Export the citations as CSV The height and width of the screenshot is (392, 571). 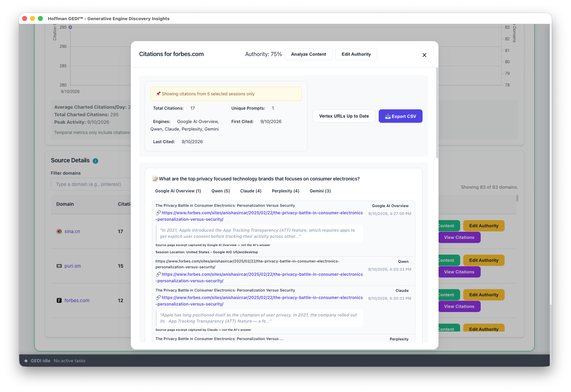click(401, 116)
